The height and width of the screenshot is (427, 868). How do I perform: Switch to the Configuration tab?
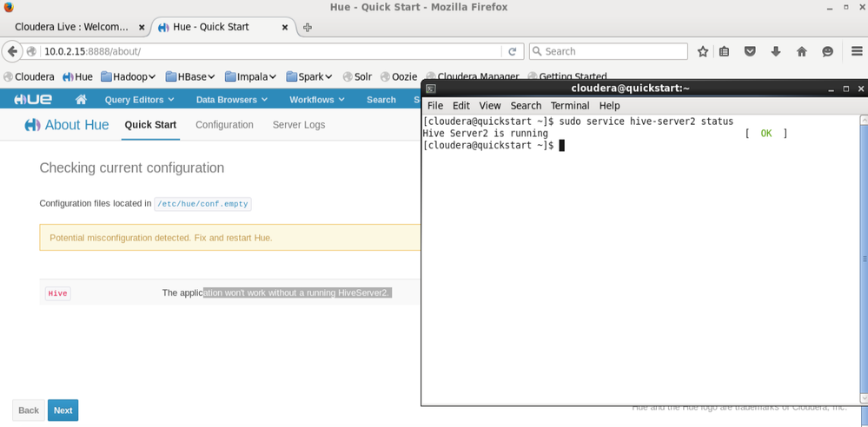click(224, 125)
